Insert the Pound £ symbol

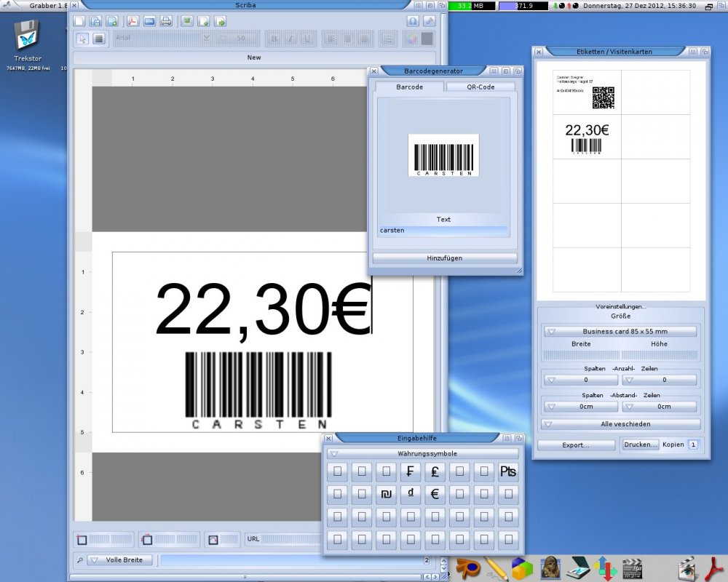tap(435, 471)
